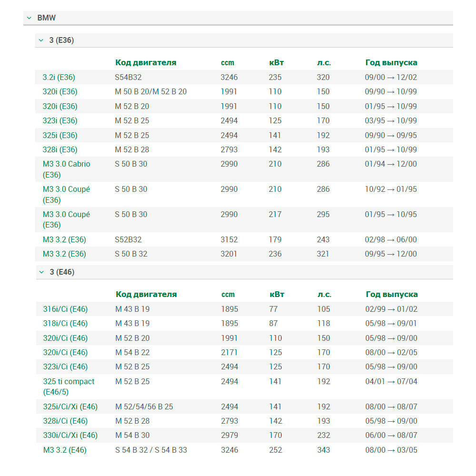
Task: Open the M3 3.2 (E46) model link
Action: click(x=65, y=450)
